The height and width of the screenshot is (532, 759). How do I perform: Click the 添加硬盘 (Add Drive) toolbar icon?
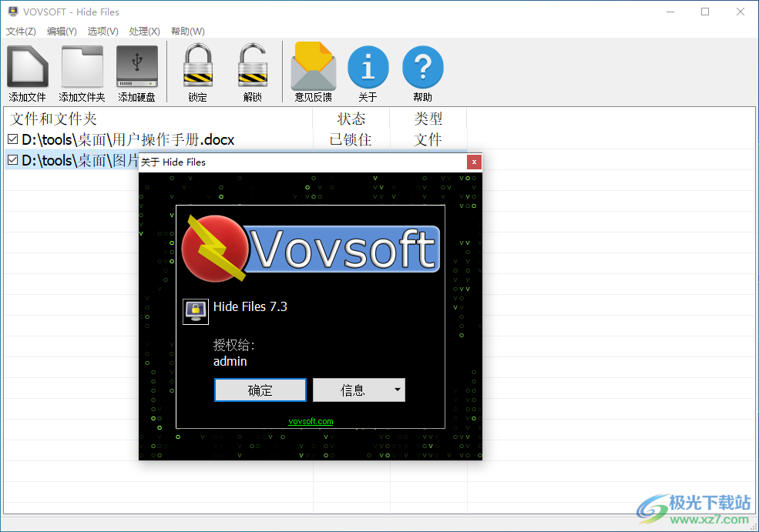[x=137, y=67]
